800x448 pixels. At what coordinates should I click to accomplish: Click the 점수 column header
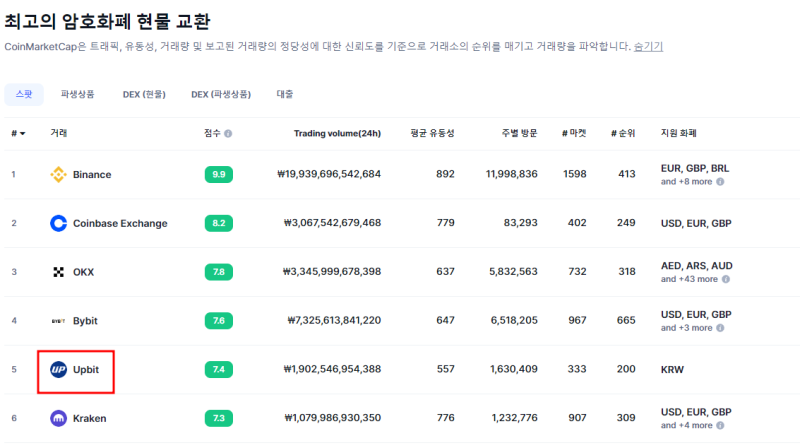[212, 133]
